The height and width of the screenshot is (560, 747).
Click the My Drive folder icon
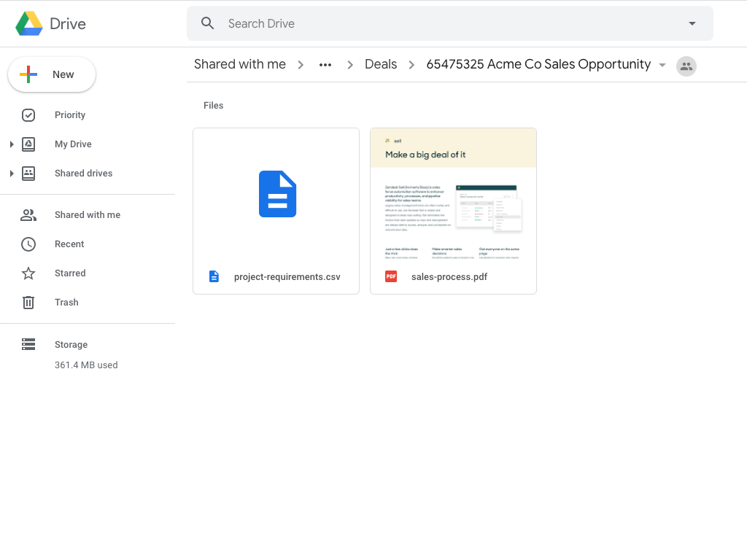coord(28,144)
